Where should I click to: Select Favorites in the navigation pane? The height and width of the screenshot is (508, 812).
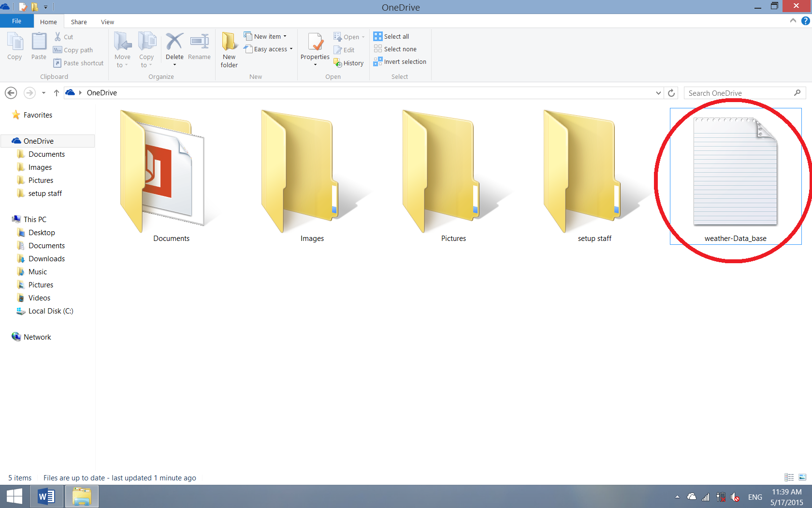32,115
